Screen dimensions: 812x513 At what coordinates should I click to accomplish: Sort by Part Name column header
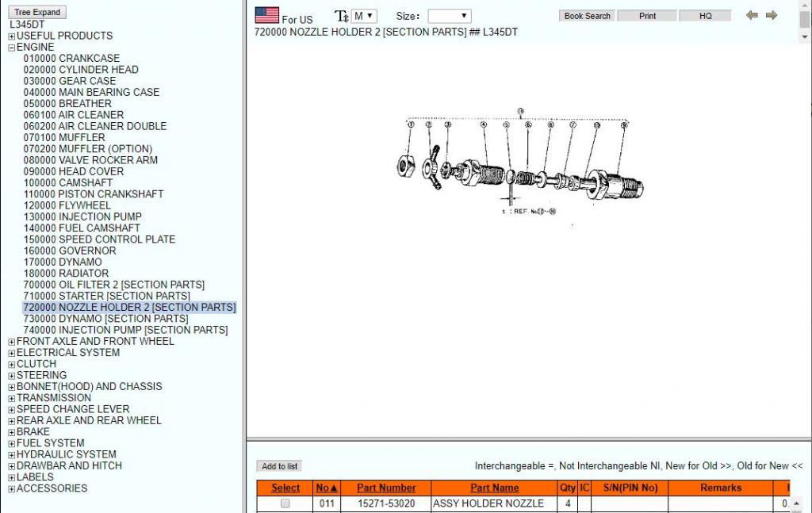coord(495,488)
